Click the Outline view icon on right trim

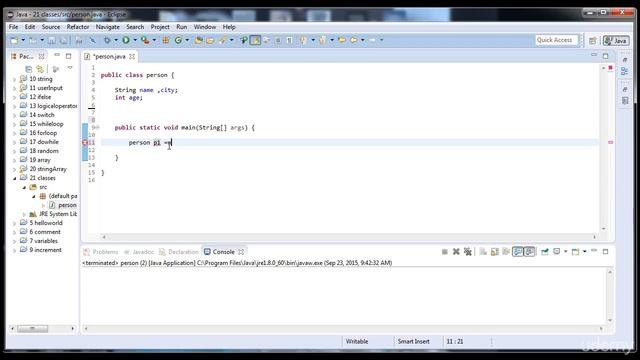(x=624, y=71)
